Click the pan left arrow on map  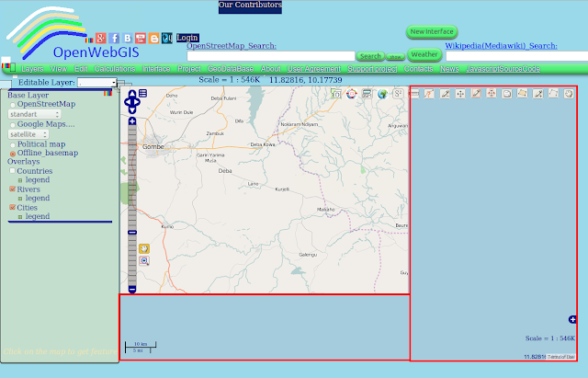point(127,102)
